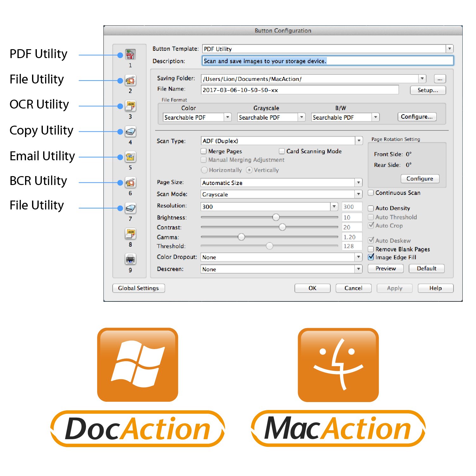Choose the BCR Utility icon numbered 6
Viewport: 476px width, 476px height.
point(130,183)
